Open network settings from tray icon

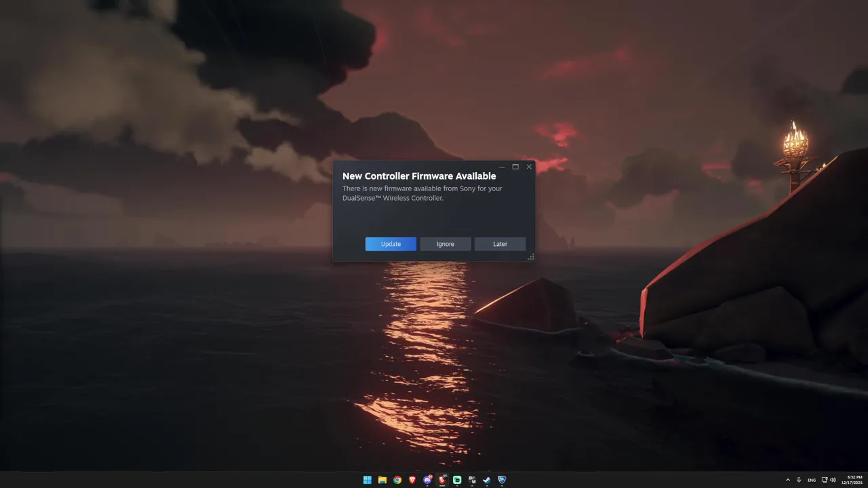[825, 480]
